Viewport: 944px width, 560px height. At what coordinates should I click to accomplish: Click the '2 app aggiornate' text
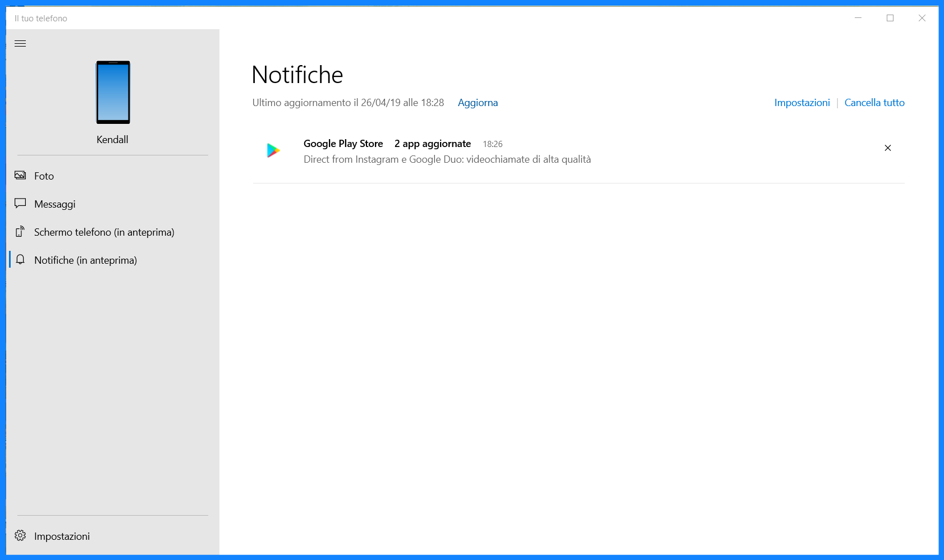click(433, 144)
